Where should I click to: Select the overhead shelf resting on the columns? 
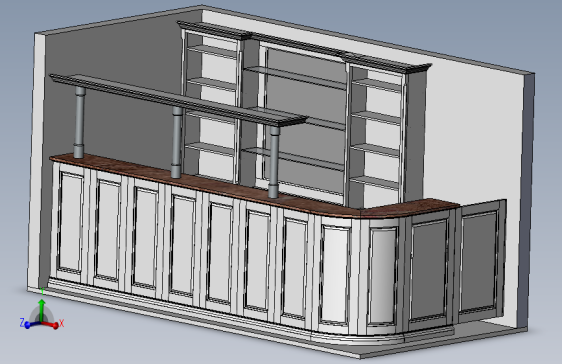click(178, 99)
